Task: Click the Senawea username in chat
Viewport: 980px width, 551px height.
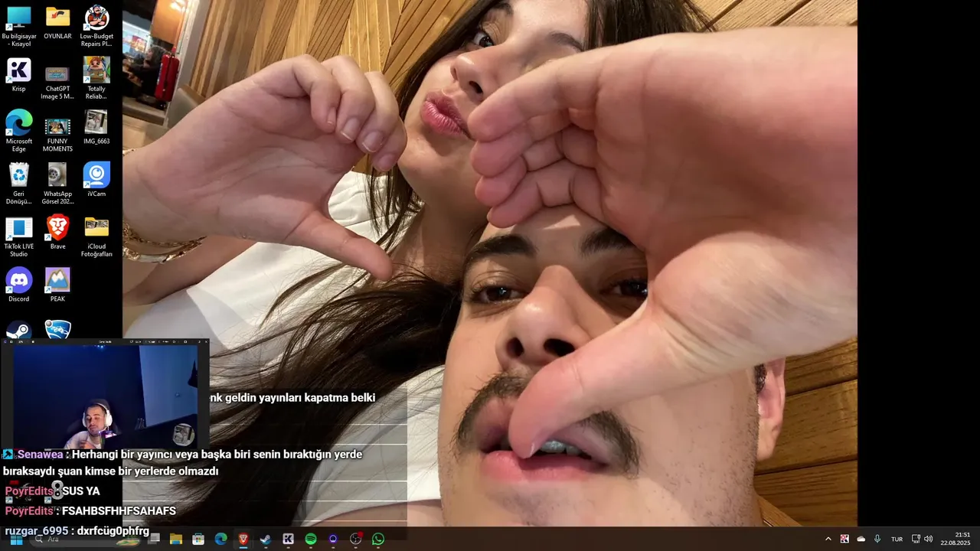Action: point(41,455)
